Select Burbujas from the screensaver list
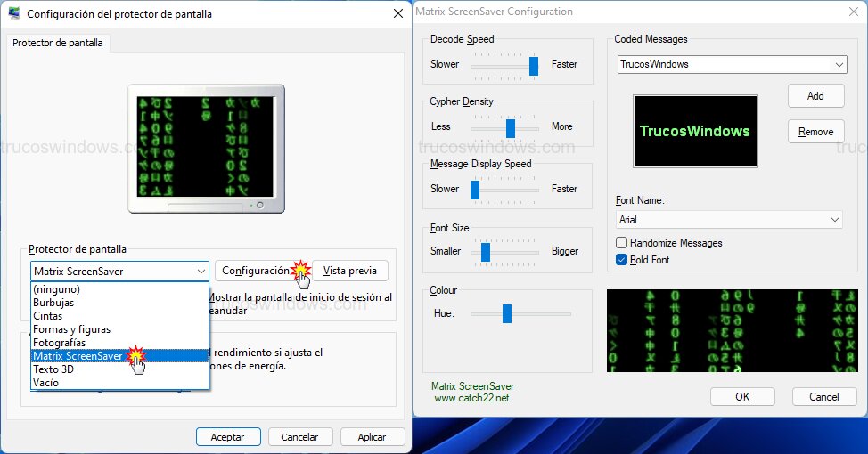The width and height of the screenshot is (868, 454). pyautogui.click(x=53, y=303)
